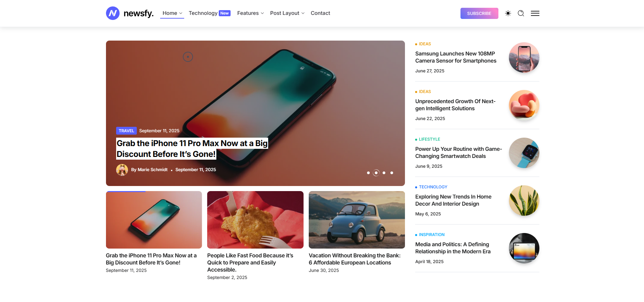Open the hero headline about iPhone 11 Pro Max
Viewport: 644px width, 302px height.
192,148
